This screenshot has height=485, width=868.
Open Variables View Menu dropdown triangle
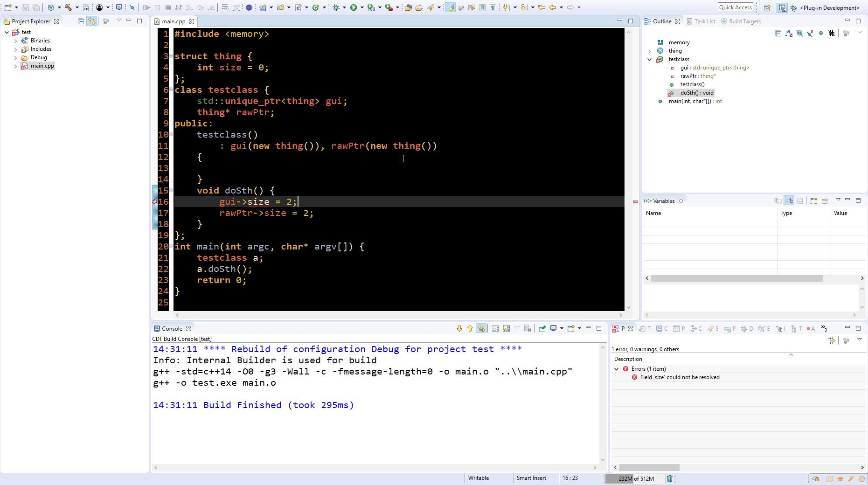[x=838, y=200]
